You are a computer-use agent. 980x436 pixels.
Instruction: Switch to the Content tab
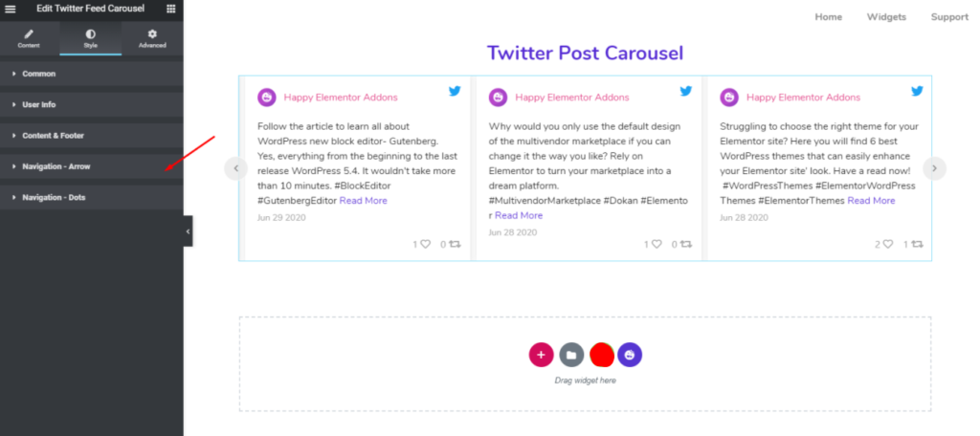point(29,38)
